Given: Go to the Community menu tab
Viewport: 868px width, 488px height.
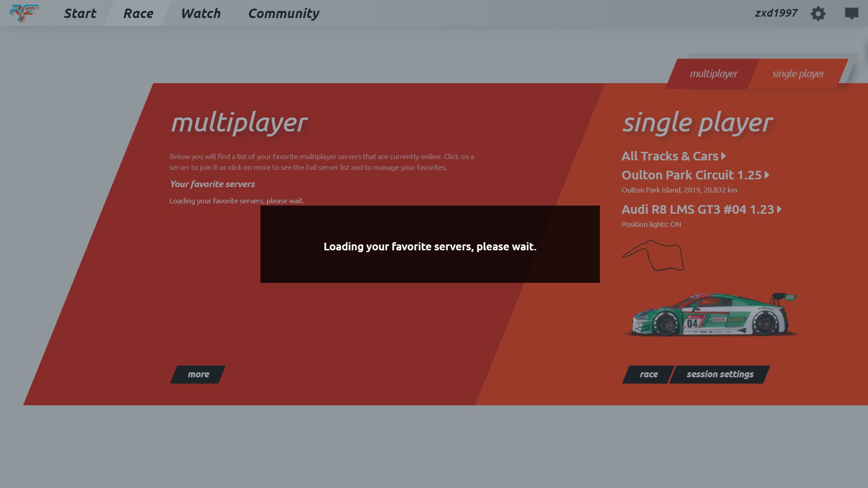Looking at the screenshot, I should [x=283, y=14].
